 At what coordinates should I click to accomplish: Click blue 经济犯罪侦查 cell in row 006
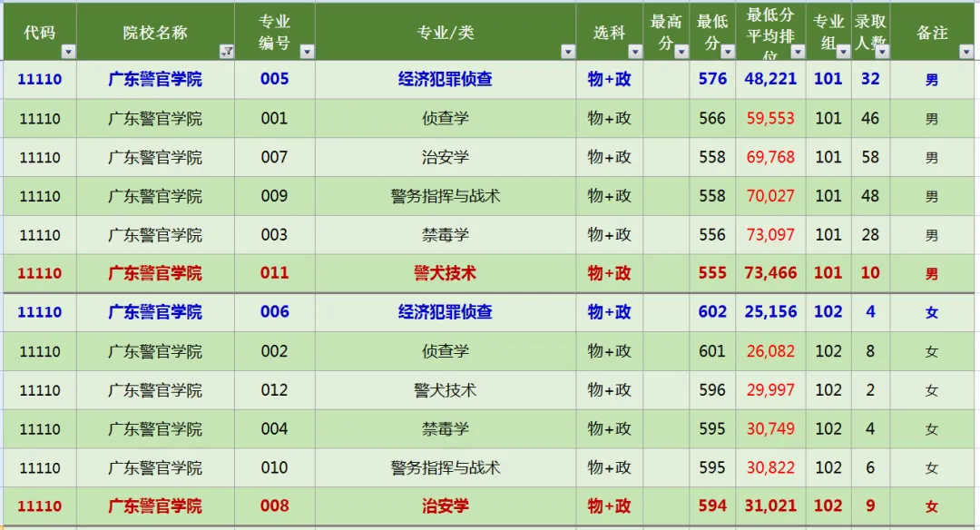[445, 312]
